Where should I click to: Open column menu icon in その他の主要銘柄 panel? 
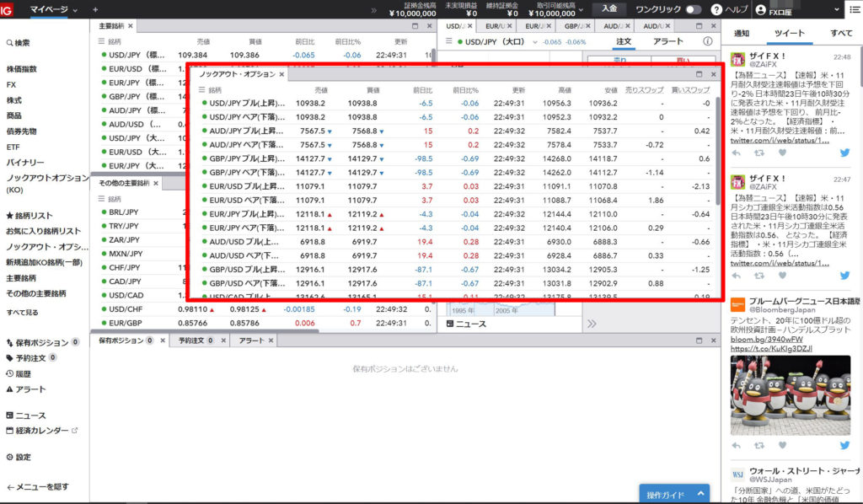click(x=101, y=199)
